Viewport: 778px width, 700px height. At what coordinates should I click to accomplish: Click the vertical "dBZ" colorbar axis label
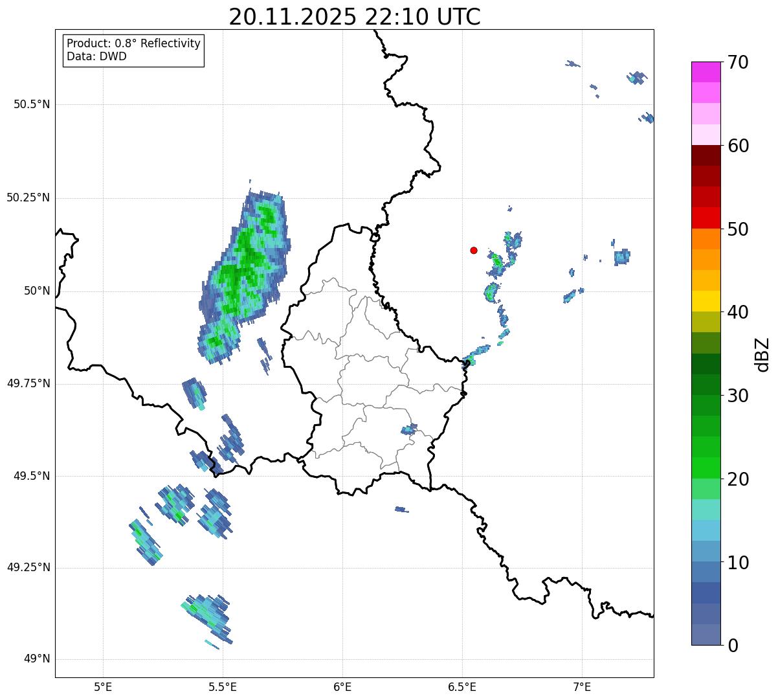click(762, 354)
